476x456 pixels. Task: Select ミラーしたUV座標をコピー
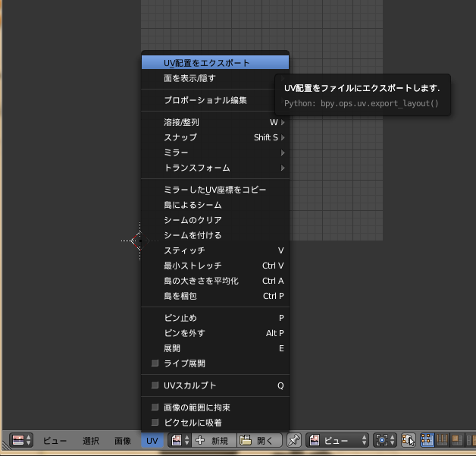point(215,190)
